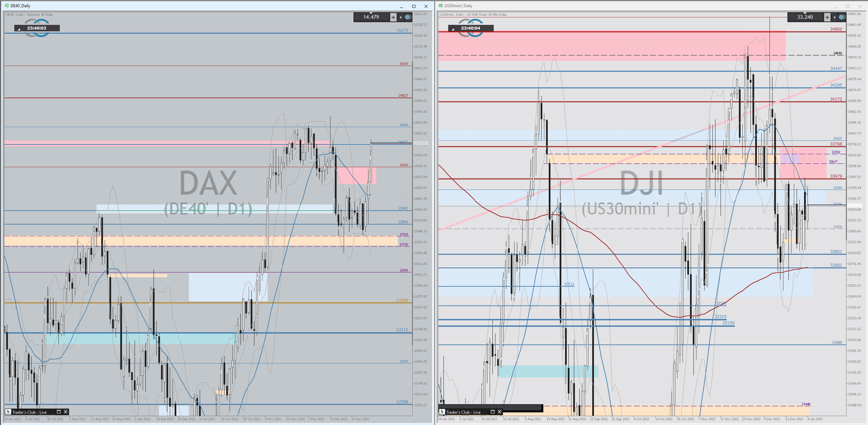Click the 32512 level label in US30mini chart
Viewport: 868px width, 425px height.
569,284
